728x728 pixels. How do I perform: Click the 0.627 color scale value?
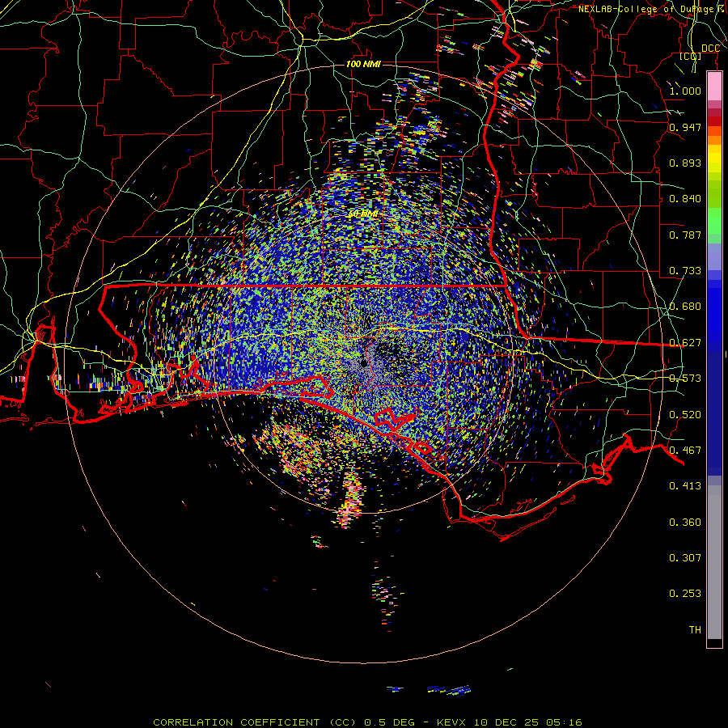pos(685,343)
